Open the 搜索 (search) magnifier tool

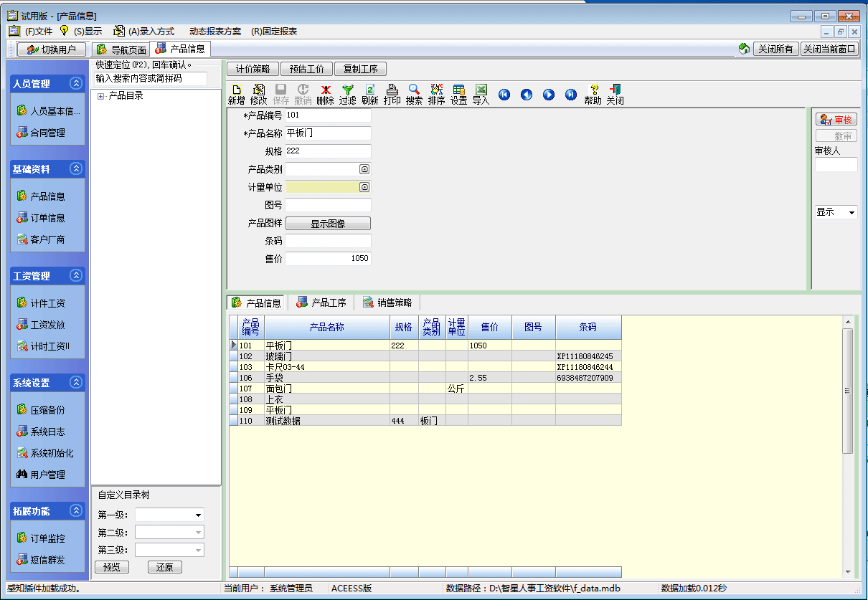(414, 95)
